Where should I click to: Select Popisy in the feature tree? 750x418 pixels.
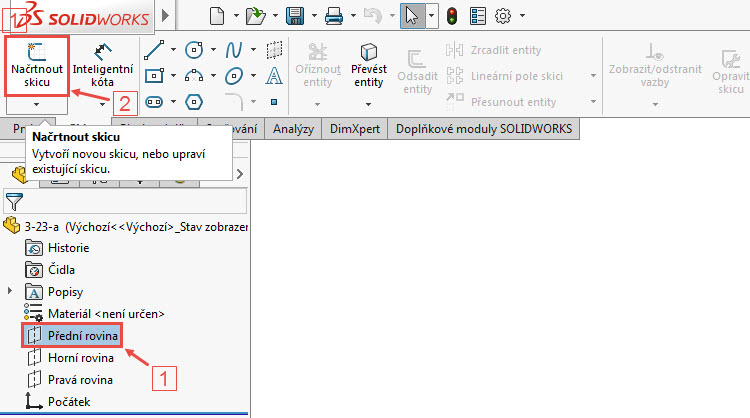pos(54,292)
